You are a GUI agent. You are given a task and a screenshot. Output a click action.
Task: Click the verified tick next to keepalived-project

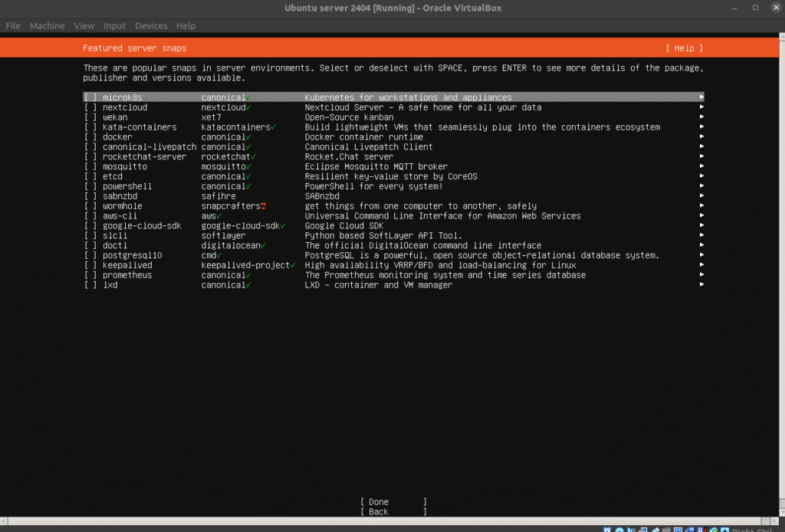293,265
